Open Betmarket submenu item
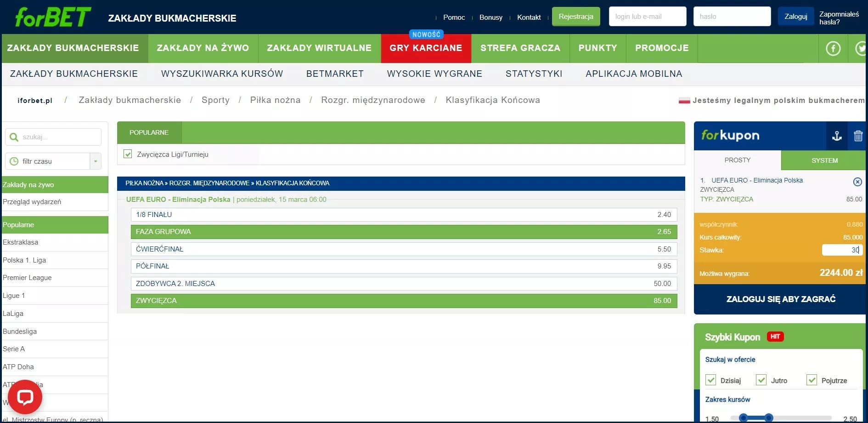 pyautogui.click(x=335, y=74)
